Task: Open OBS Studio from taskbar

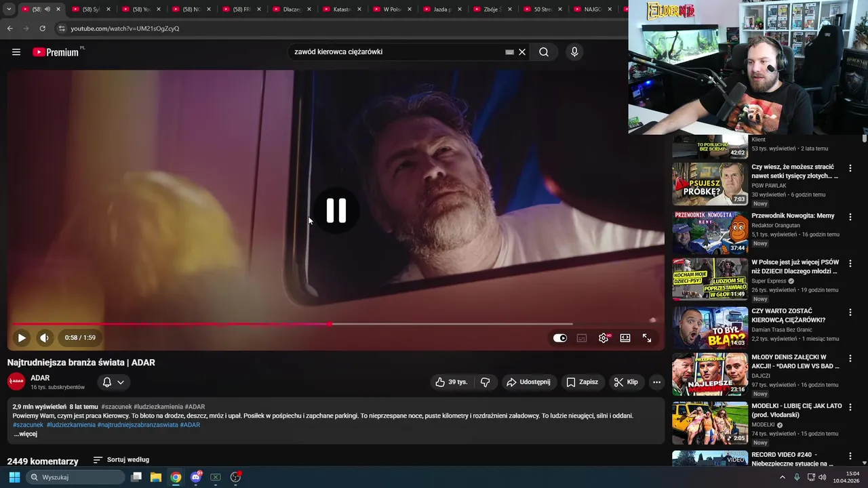Action: pyautogui.click(x=235, y=477)
